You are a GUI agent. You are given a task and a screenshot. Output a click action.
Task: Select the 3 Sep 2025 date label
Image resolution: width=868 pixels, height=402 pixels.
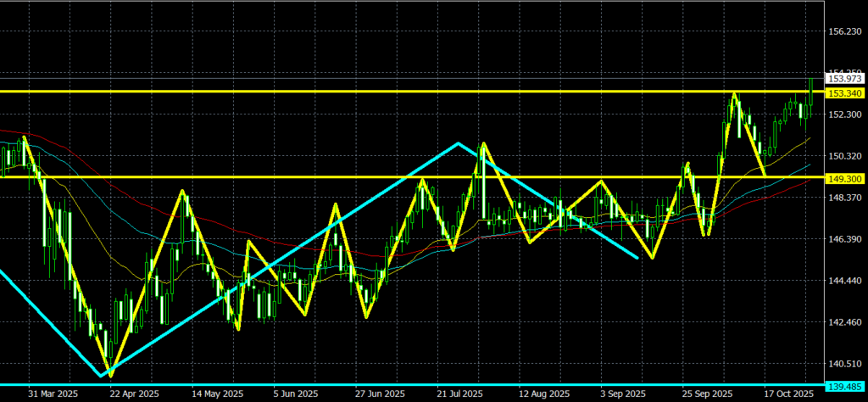click(x=623, y=394)
